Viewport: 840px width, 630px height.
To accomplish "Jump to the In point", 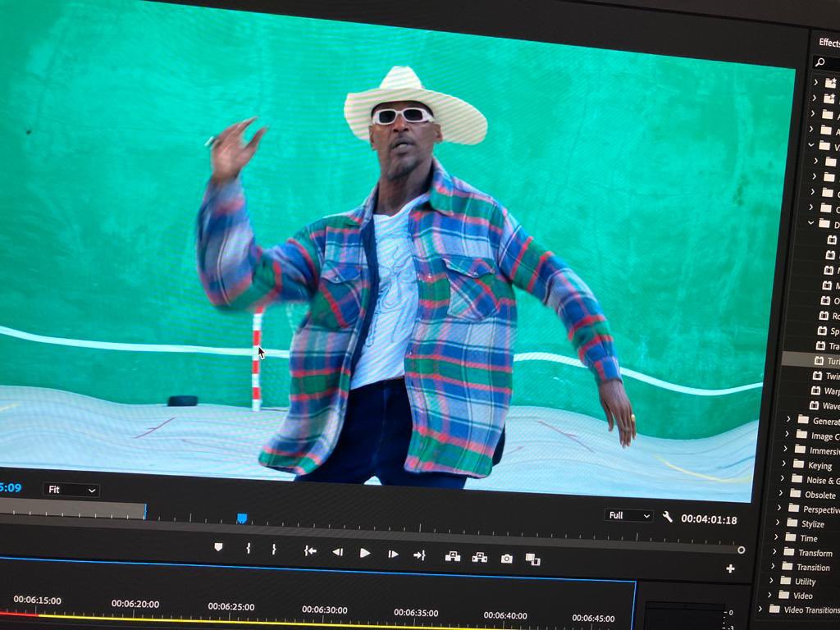I will pyautogui.click(x=310, y=550).
